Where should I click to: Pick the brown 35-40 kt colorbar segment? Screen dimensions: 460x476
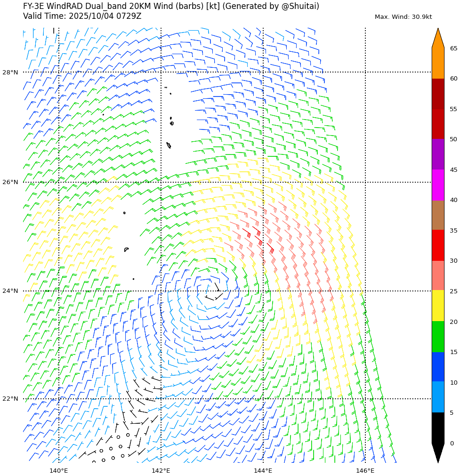tap(438, 215)
